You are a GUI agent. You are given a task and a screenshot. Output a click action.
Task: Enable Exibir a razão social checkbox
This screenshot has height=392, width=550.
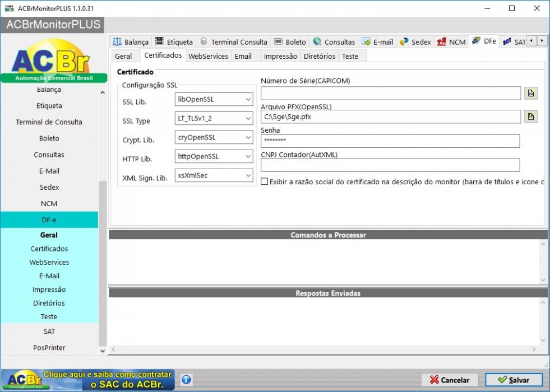265,181
